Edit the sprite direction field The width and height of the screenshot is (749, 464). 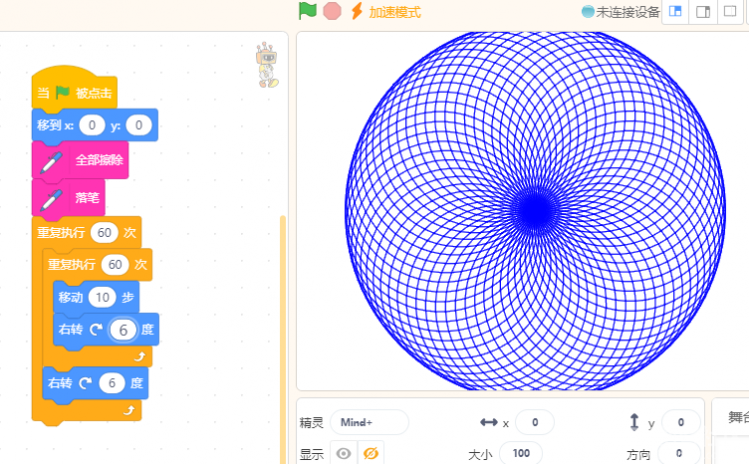(679, 453)
